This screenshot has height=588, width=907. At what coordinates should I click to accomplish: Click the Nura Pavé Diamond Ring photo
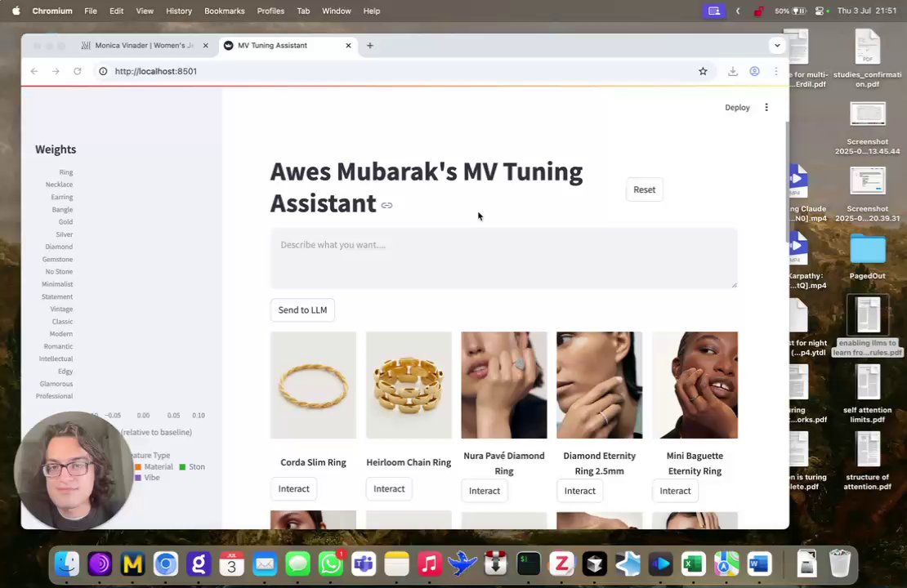click(x=504, y=385)
